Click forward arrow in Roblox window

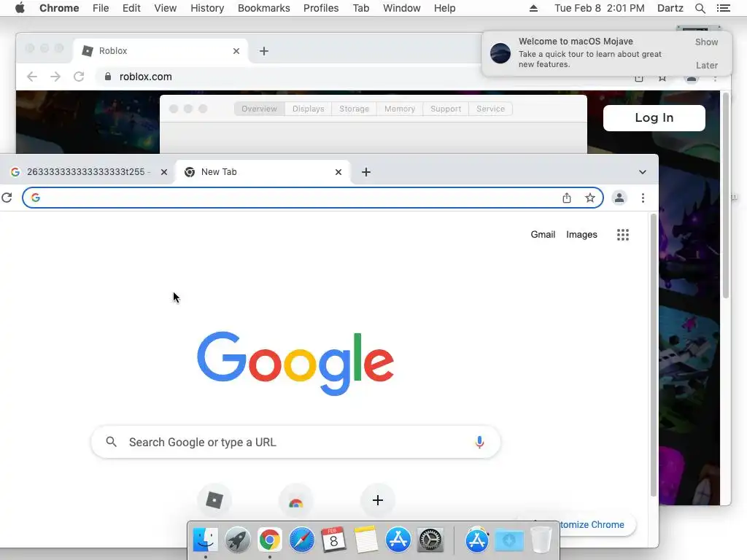55,77
